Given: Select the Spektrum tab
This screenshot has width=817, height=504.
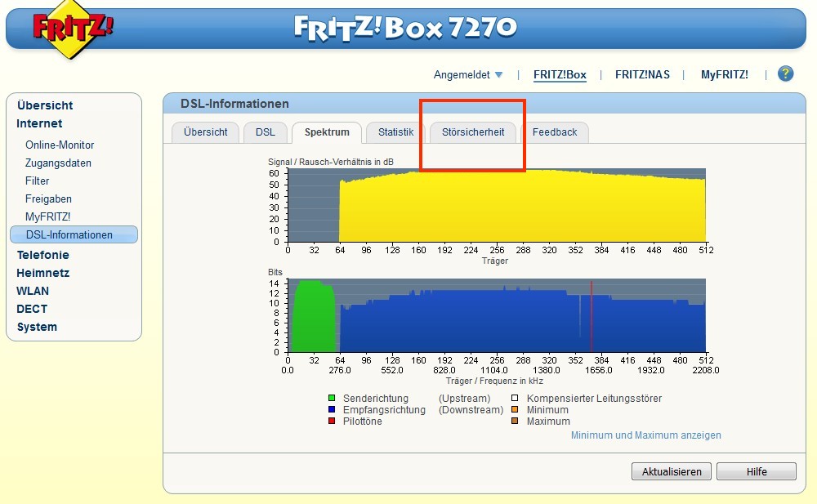Looking at the screenshot, I should coord(327,132).
